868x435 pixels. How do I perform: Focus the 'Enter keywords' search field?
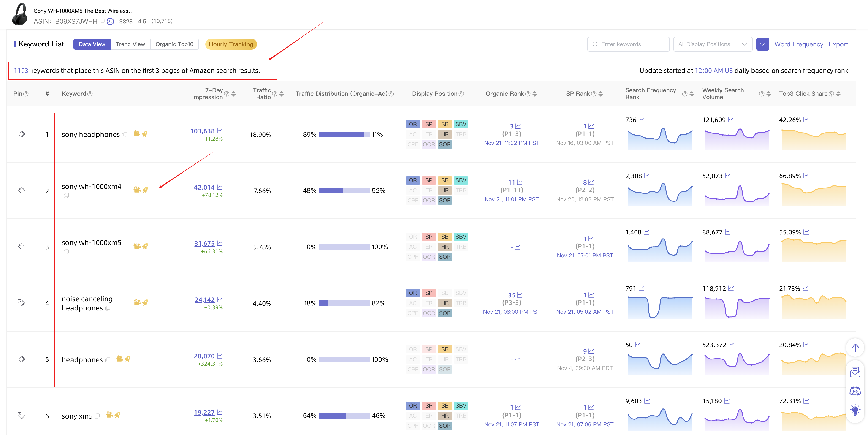(x=628, y=44)
